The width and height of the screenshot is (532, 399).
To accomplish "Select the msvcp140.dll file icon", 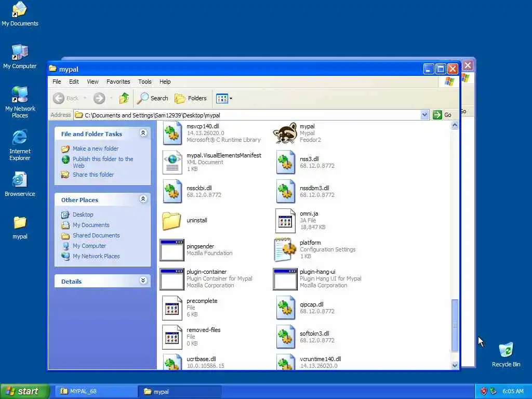I will click(x=172, y=133).
